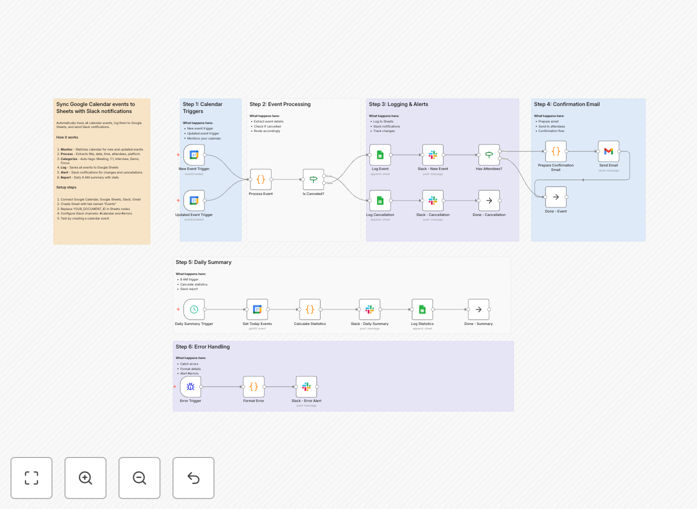Image resolution: width=697 pixels, height=509 pixels.
Task: Zoom in on the workflow canvas
Action: (x=85, y=478)
